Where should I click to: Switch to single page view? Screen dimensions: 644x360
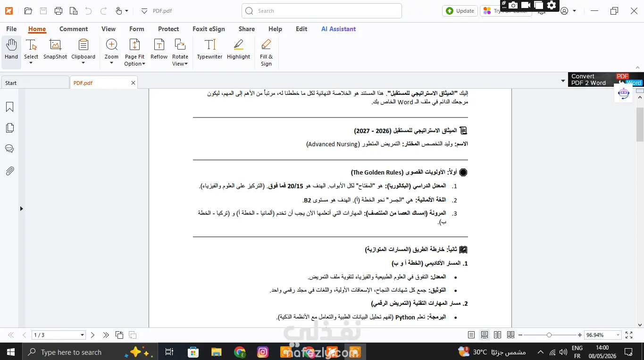tap(471, 335)
